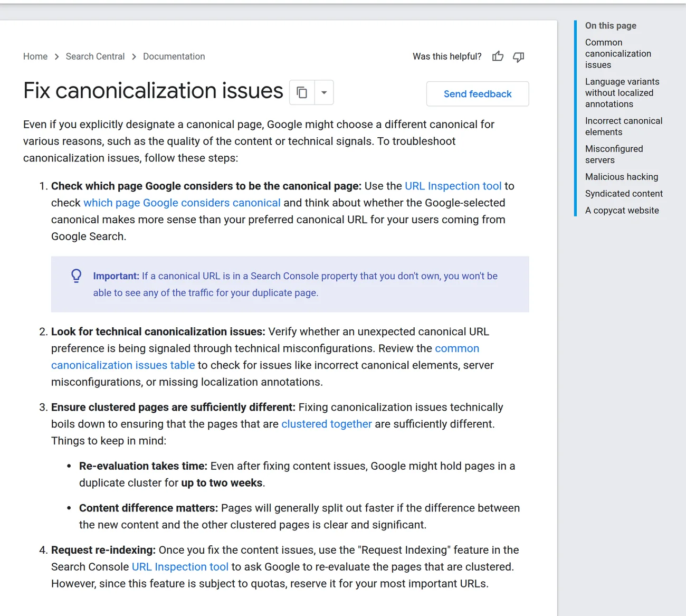Open the common canonicalization issues table link
This screenshot has height=616, width=686.
pos(265,357)
